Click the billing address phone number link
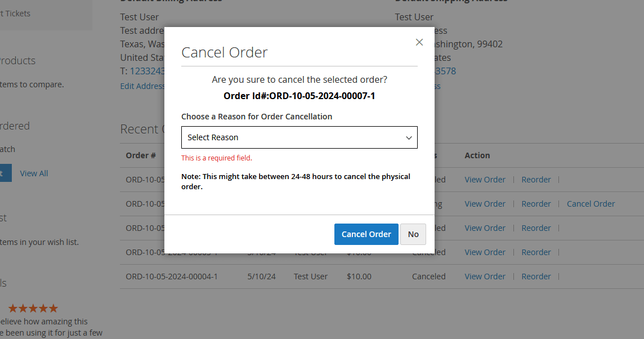The height and width of the screenshot is (339, 644). pos(147,71)
